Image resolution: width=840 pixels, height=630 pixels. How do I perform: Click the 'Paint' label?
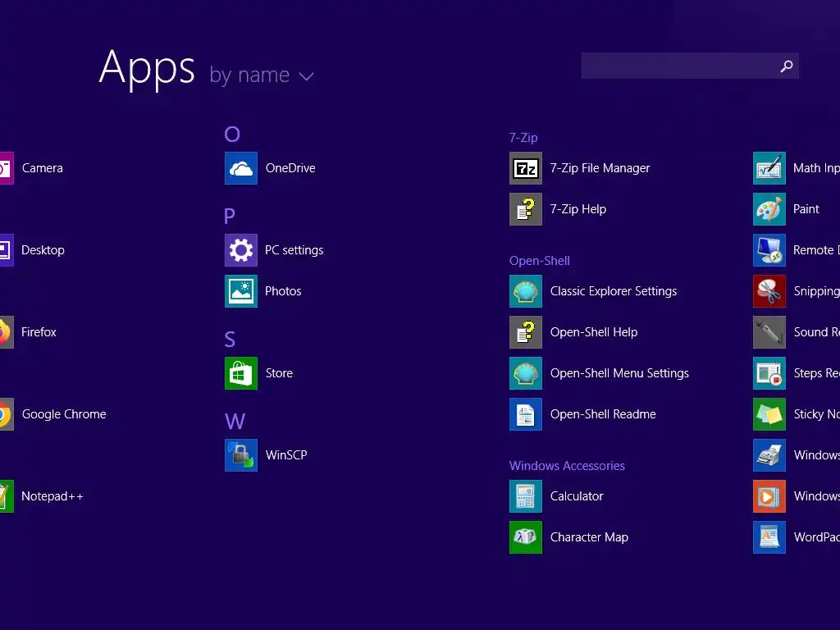coord(806,209)
